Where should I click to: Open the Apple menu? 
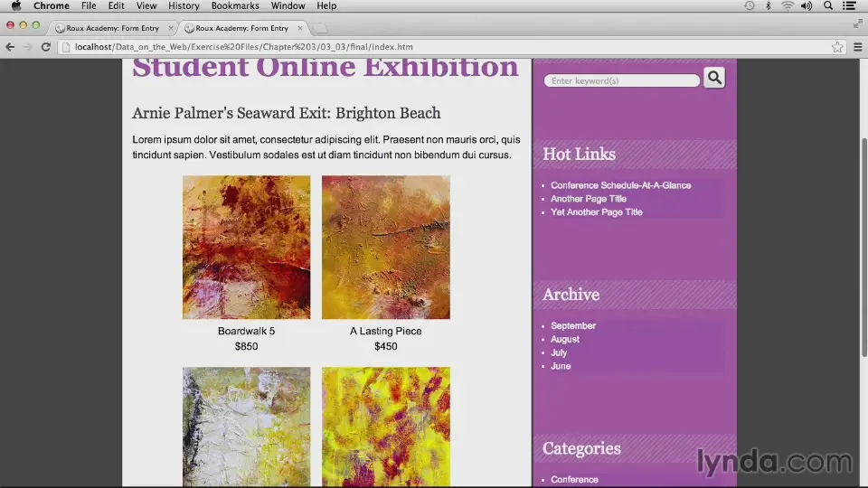pyautogui.click(x=16, y=5)
